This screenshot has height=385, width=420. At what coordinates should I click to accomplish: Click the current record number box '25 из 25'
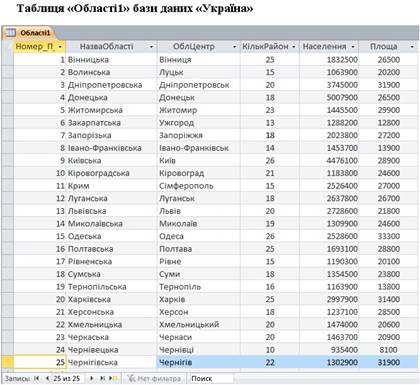(x=67, y=378)
